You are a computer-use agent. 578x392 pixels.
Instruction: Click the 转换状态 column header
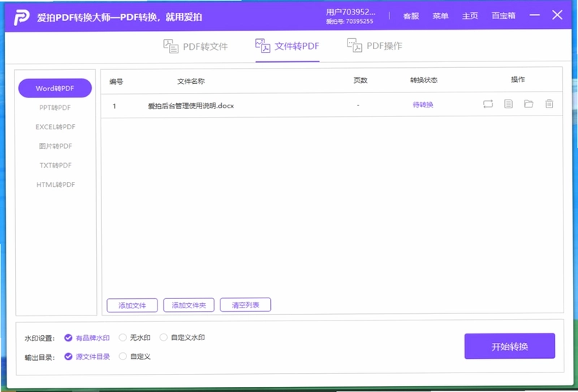424,80
